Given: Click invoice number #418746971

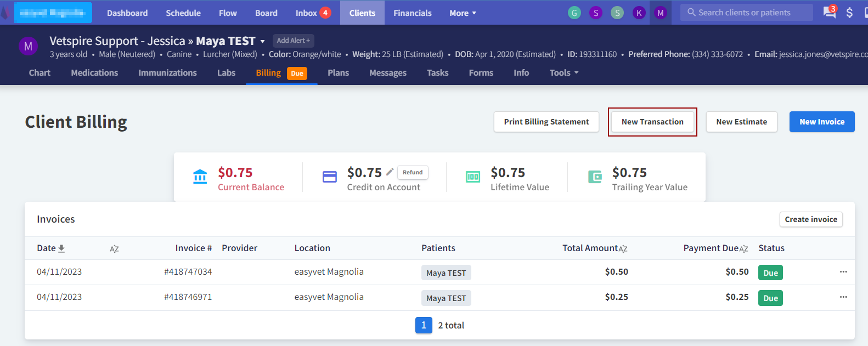Looking at the screenshot, I should point(188,297).
